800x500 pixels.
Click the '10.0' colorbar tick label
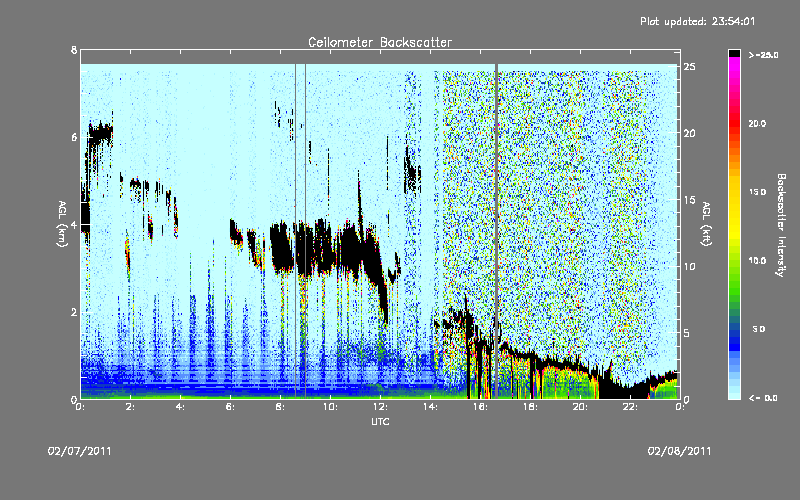tap(757, 261)
